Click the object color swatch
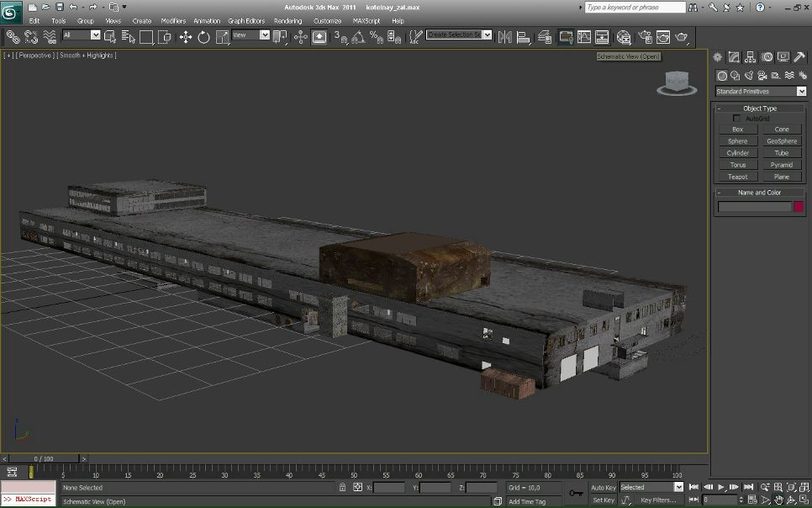Viewport: 812px width, 508px height. click(x=799, y=207)
